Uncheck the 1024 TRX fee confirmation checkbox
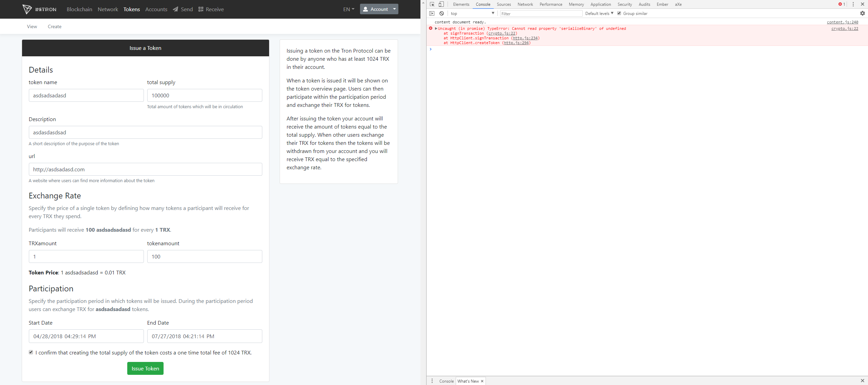 (31, 352)
